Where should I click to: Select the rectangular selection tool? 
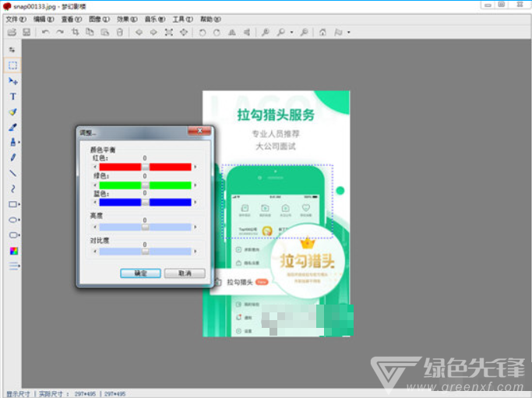click(x=12, y=65)
